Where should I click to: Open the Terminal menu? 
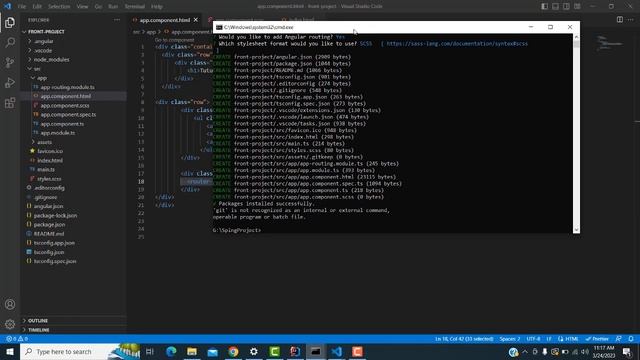pyautogui.click(x=135, y=7)
